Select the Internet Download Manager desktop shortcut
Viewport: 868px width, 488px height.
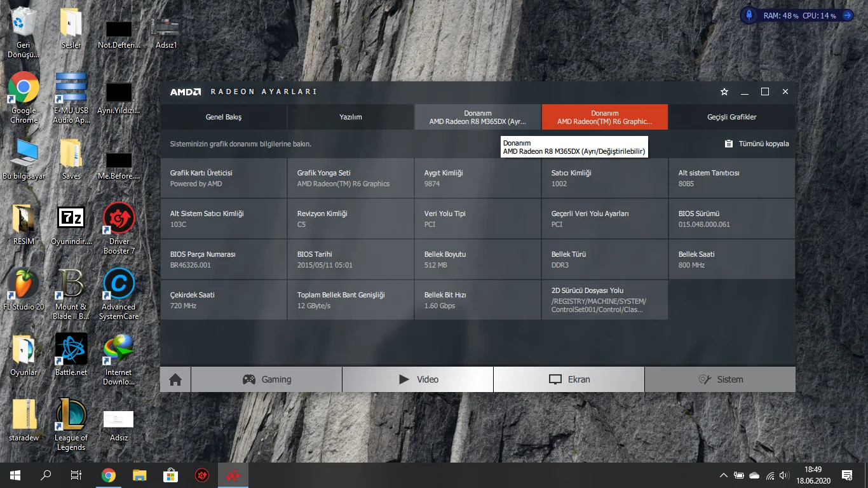(119, 360)
